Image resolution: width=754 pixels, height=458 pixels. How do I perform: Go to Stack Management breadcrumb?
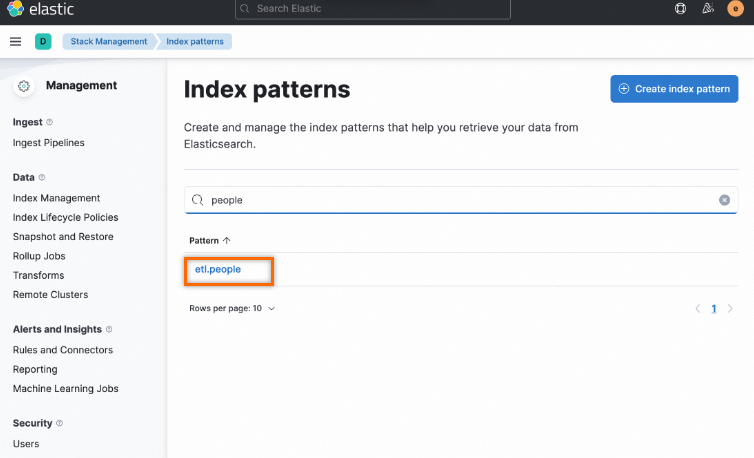click(109, 41)
